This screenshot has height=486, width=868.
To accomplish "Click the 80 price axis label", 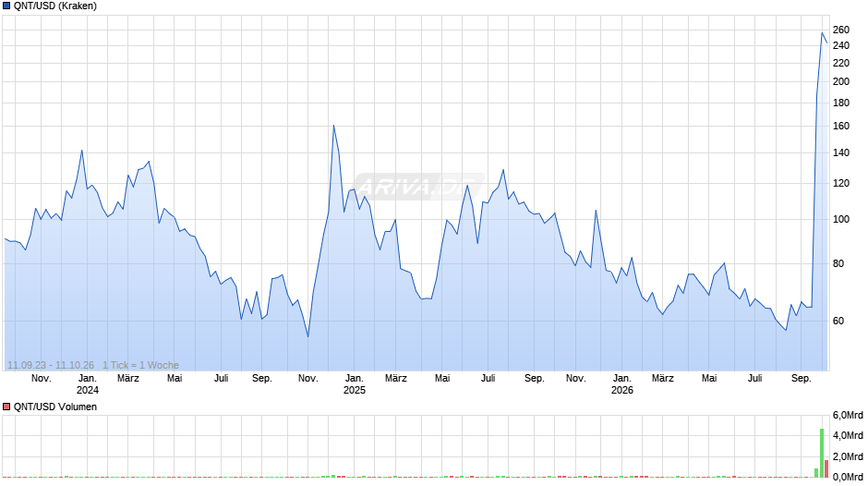I will tap(838, 263).
